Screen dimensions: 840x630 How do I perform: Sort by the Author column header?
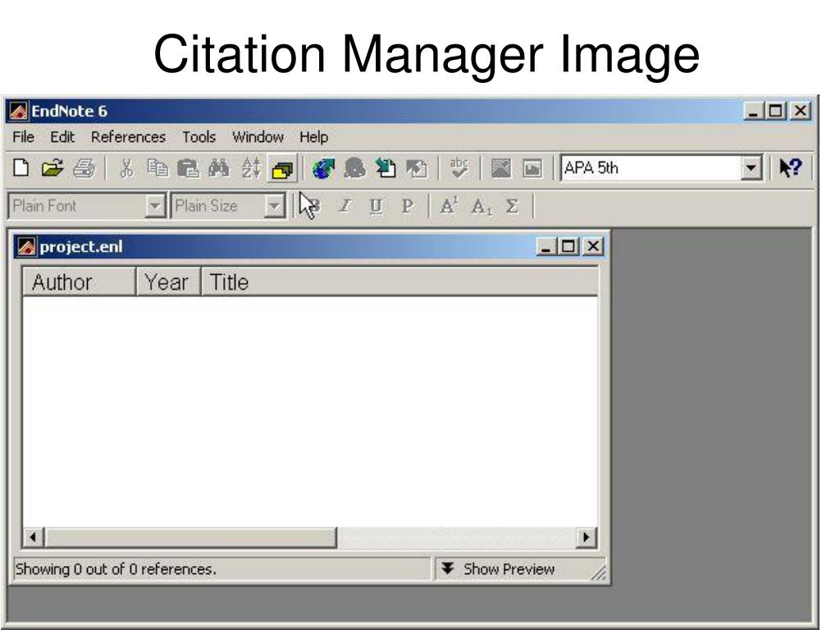point(79,282)
